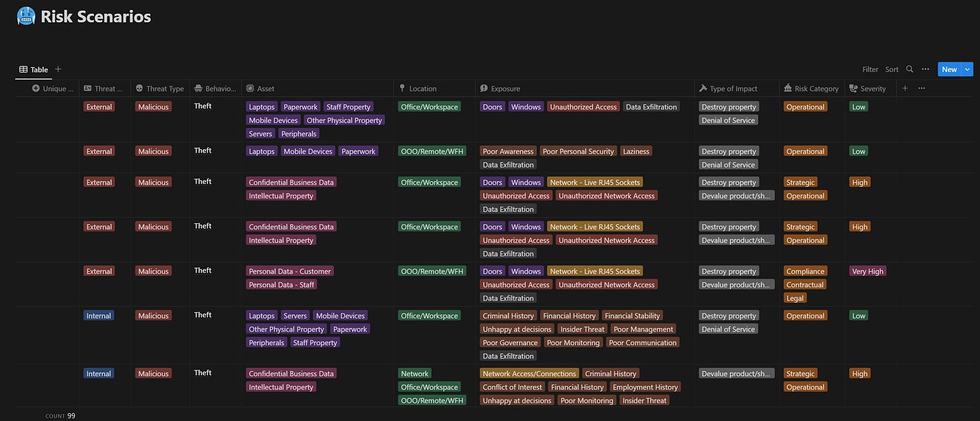Image resolution: width=980 pixels, height=421 pixels.
Task: Open the Exposure column header
Action: [x=499, y=88]
